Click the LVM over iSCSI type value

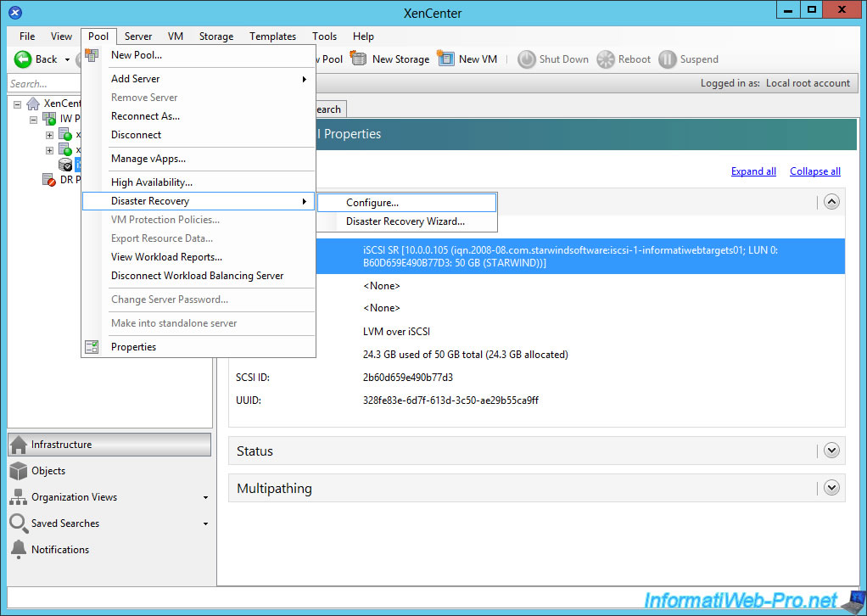coord(396,332)
